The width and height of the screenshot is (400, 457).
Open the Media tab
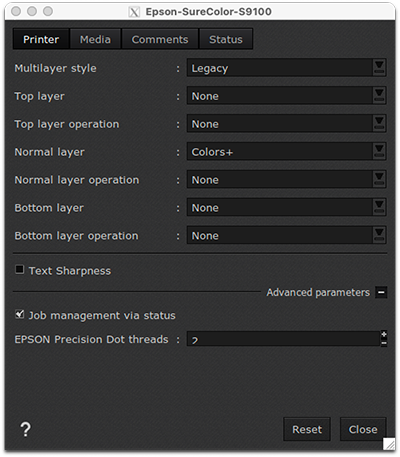click(95, 39)
